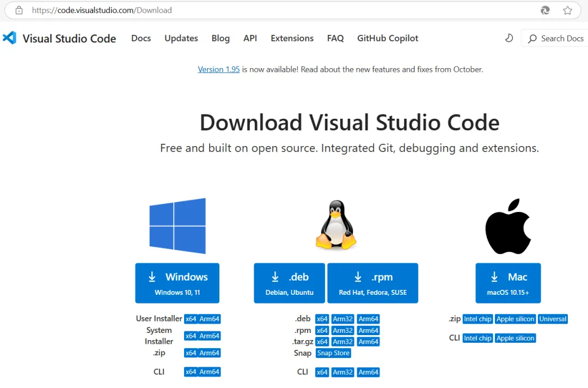588x388 pixels.
Task: Open the Snap Store link
Action: pos(333,353)
